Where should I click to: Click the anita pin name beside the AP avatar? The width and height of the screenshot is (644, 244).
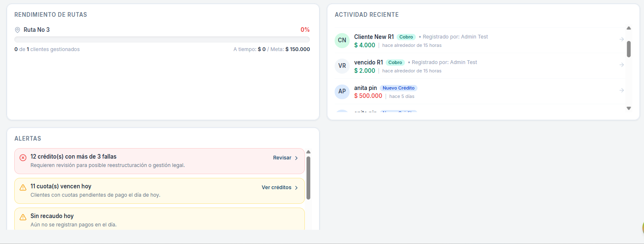coord(366,88)
